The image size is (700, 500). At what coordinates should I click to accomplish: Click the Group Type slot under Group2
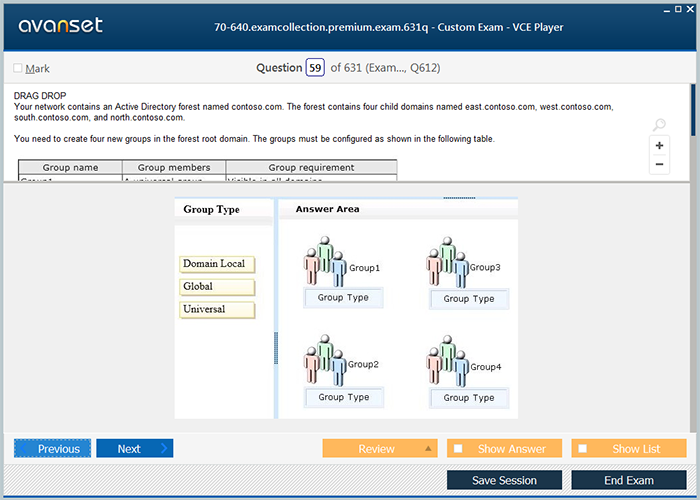[344, 397]
